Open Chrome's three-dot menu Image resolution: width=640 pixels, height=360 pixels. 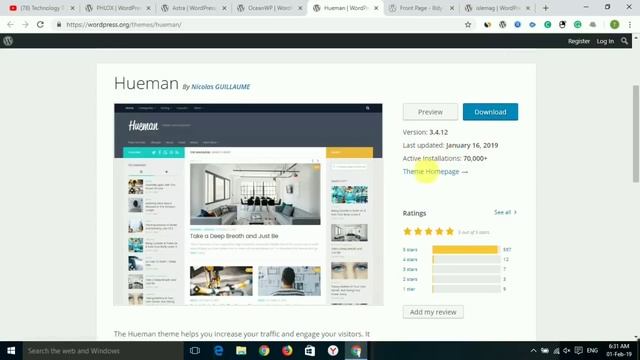[x=630, y=24]
